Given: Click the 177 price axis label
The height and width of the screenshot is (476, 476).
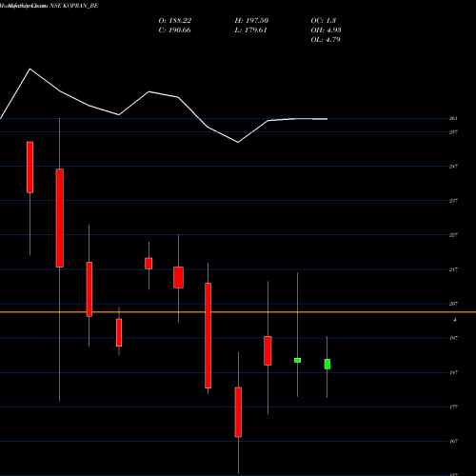Looking at the screenshot, I should pos(453,407).
